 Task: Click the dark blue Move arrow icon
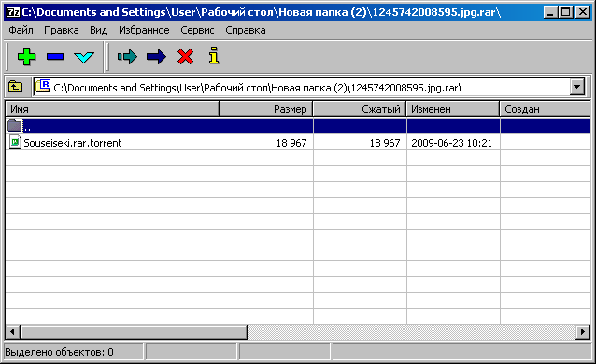click(x=156, y=57)
